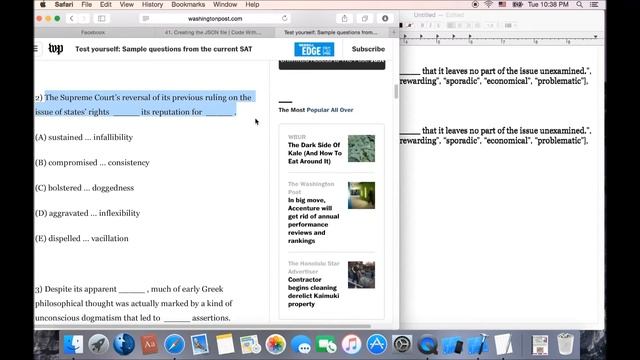This screenshot has width=640, height=360.
Task: Show all tabs in Safari
Action: click(x=364, y=18)
